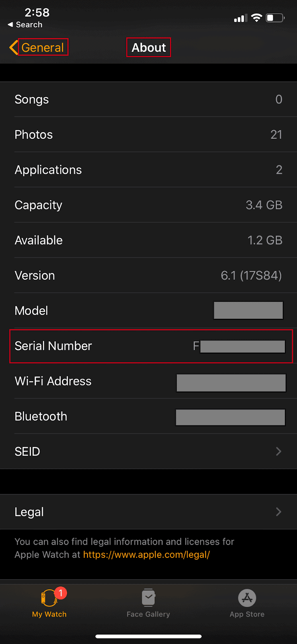Open the Legal section
Viewport: 297px width, 644px height.
[149, 512]
